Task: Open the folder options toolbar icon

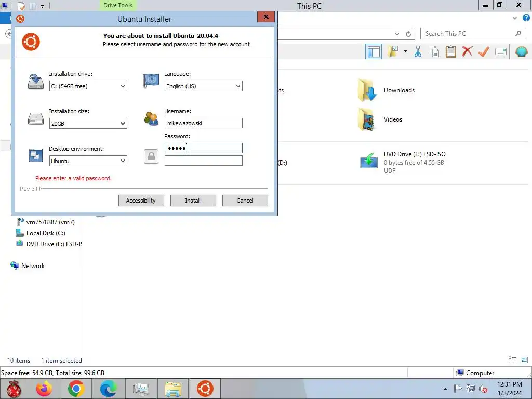Action: tap(393, 51)
